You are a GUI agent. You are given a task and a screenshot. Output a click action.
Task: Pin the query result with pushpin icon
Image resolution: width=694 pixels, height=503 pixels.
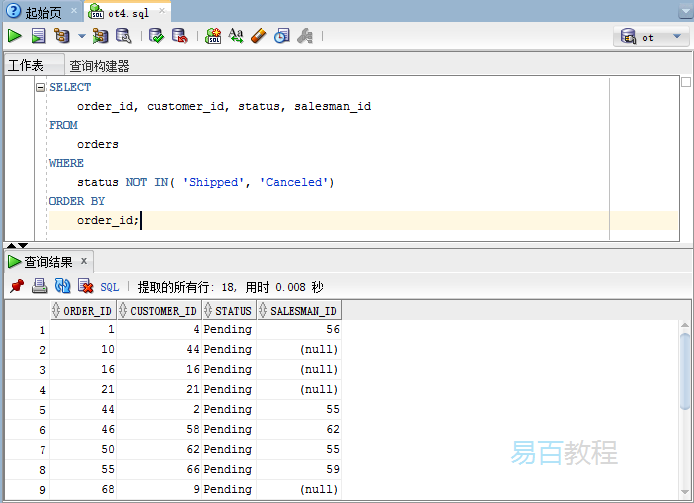point(16,286)
